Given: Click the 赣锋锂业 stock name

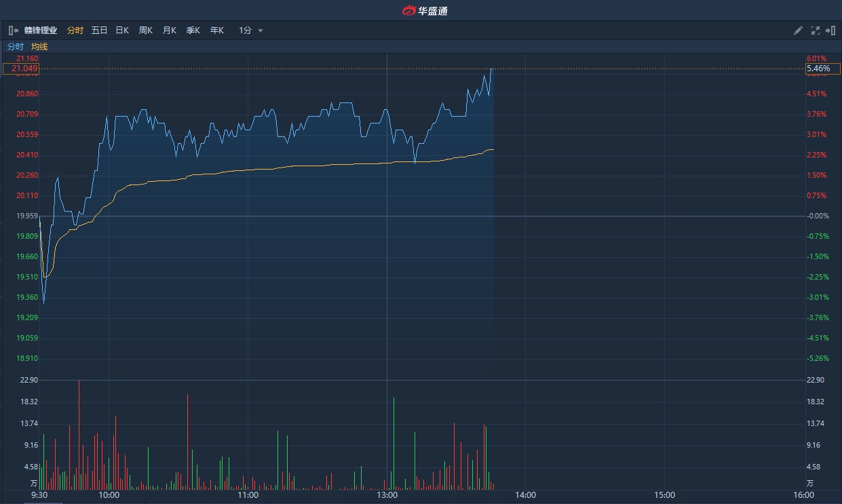Looking at the screenshot, I should (x=41, y=31).
